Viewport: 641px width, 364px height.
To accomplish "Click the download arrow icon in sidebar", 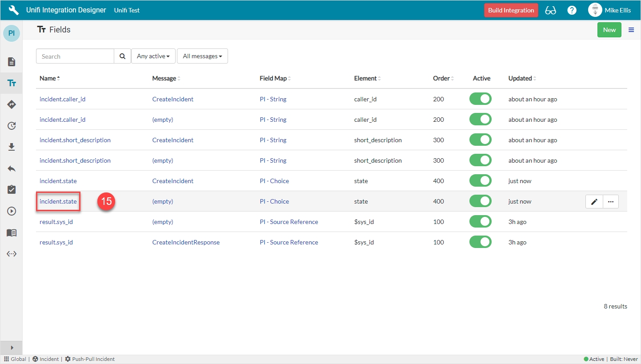I will [12, 147].
